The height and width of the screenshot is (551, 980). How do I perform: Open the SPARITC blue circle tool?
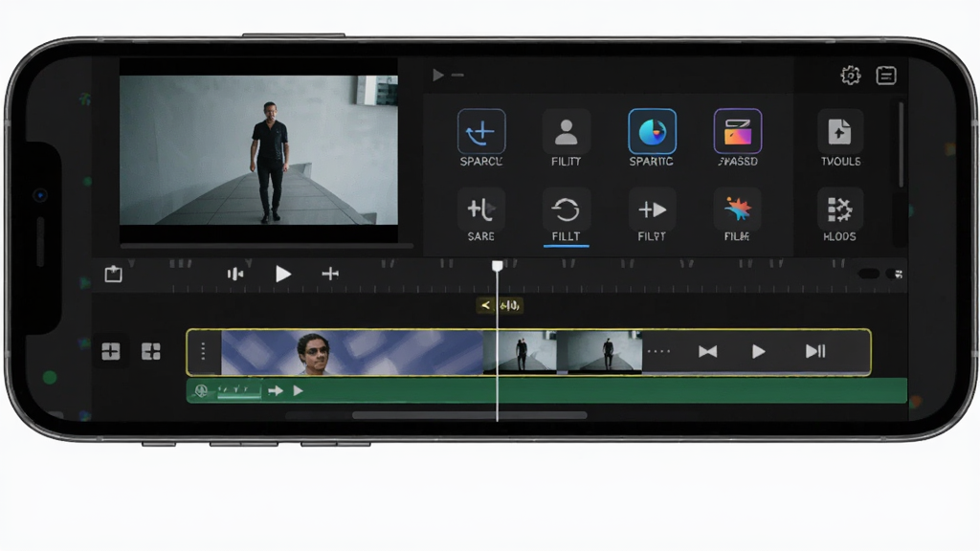[652, 131]
